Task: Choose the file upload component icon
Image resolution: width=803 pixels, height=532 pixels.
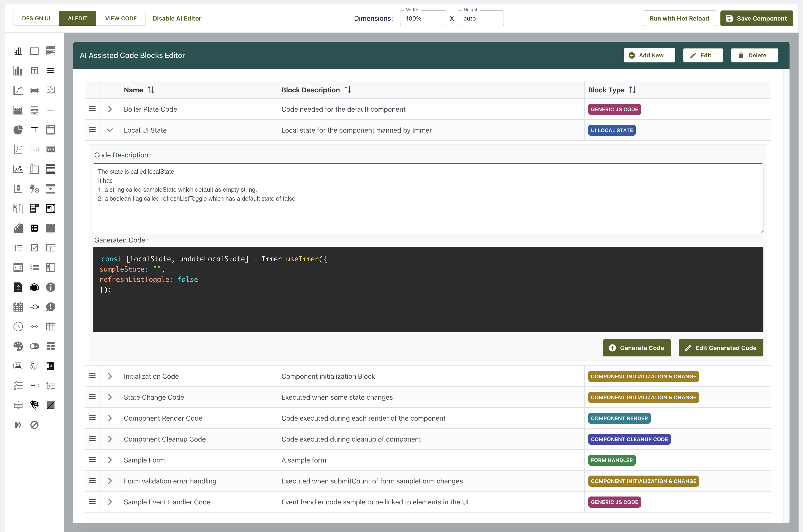Action: click(x=18, y=287)
